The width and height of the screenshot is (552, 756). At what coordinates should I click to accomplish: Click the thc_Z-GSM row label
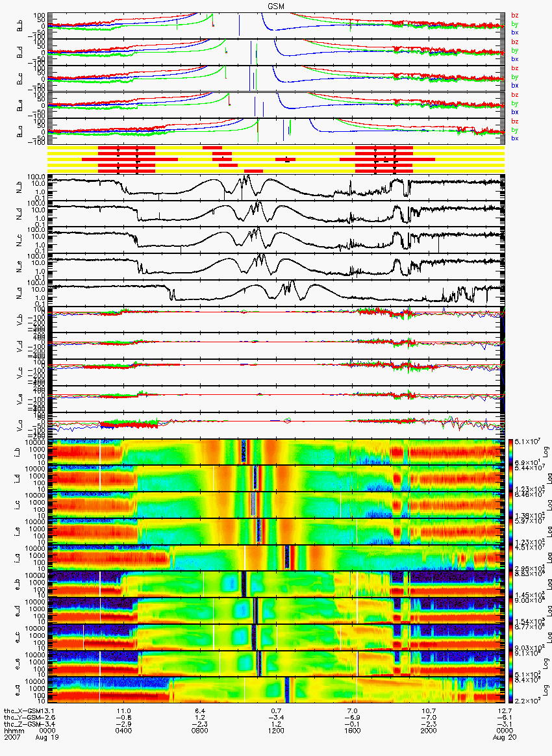(23, 724)
